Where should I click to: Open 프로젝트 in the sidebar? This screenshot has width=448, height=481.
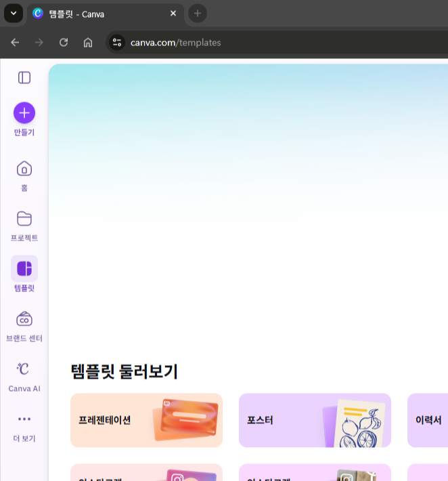coord(24,226)
